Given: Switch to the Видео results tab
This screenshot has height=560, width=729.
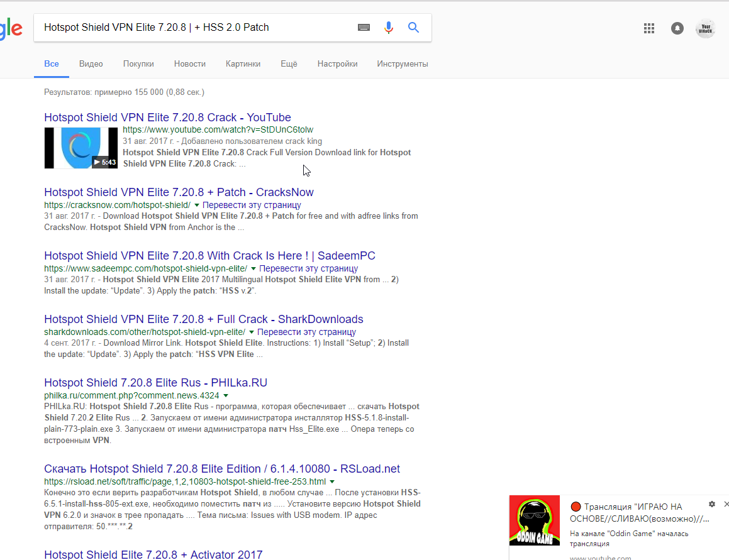Looking at the screenshot, I should (x=91, y=63).
